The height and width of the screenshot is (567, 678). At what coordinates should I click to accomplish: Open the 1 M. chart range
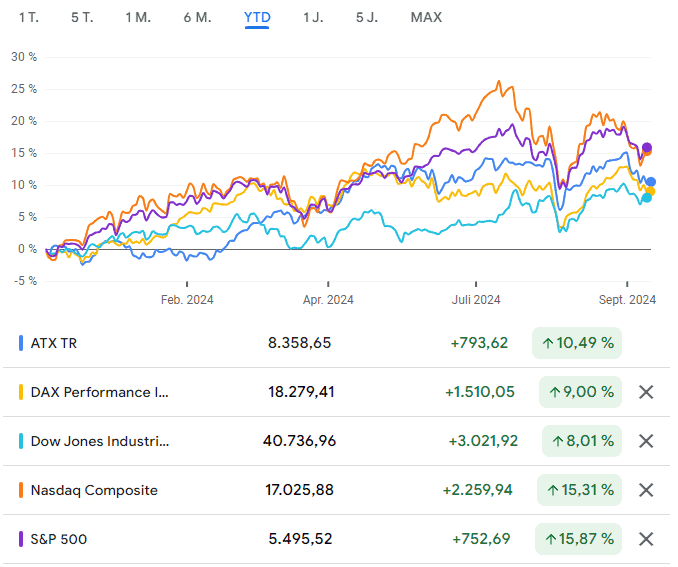[x=138, y=17]
